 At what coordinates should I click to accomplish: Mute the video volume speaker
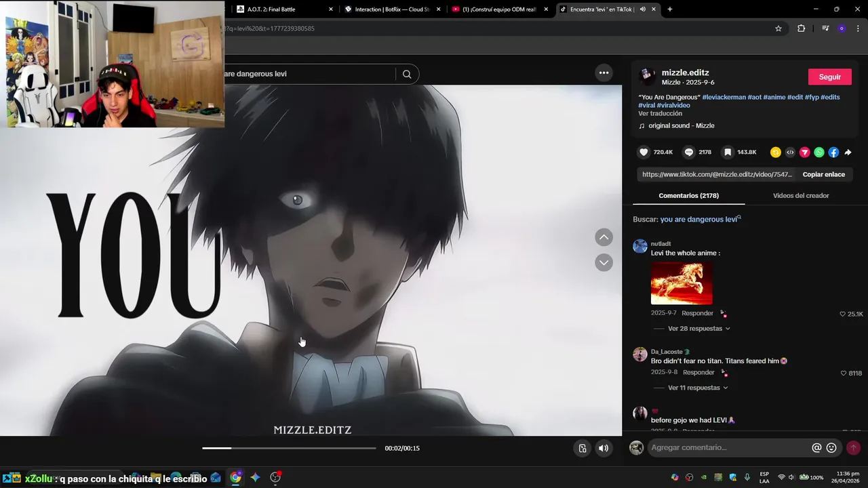click(603, 448)
